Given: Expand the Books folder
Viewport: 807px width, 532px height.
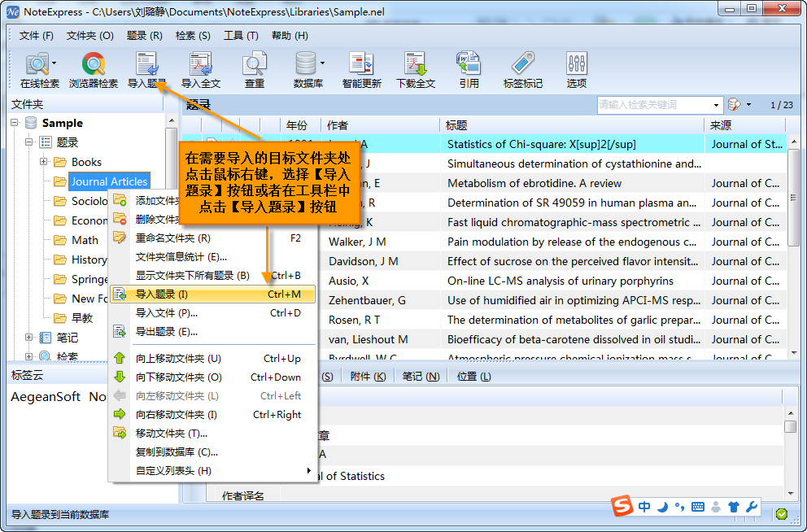Looking at the screenshot, I should (x=44, y=162).
